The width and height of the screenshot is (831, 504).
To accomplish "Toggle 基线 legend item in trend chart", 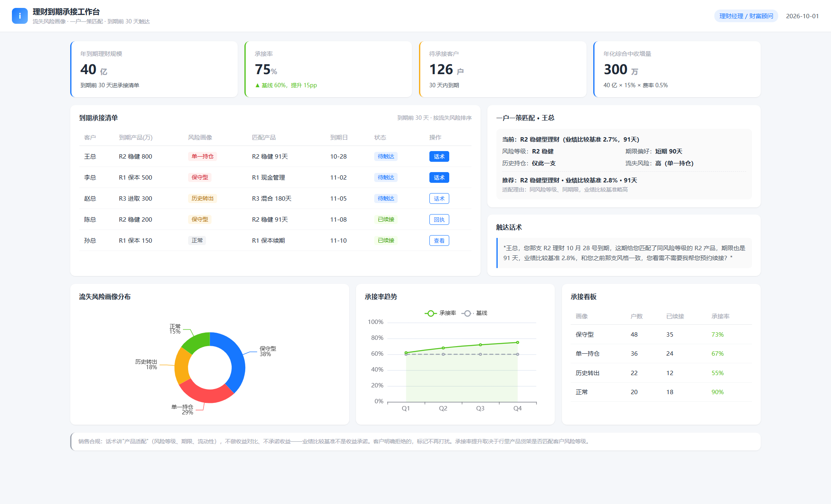I will point(475,313).
